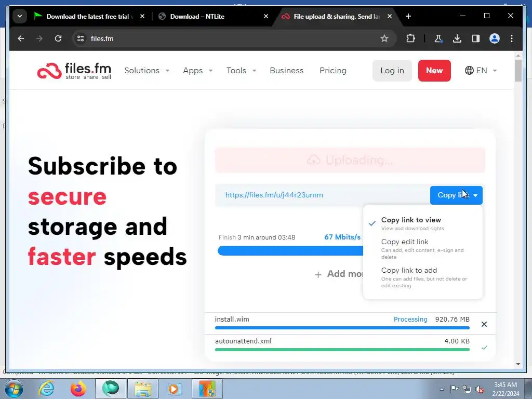Viewport: 532px width, 399px height.
Task: Open the Windows Start button
Action: pyautogui.click(x=14, y=389)
